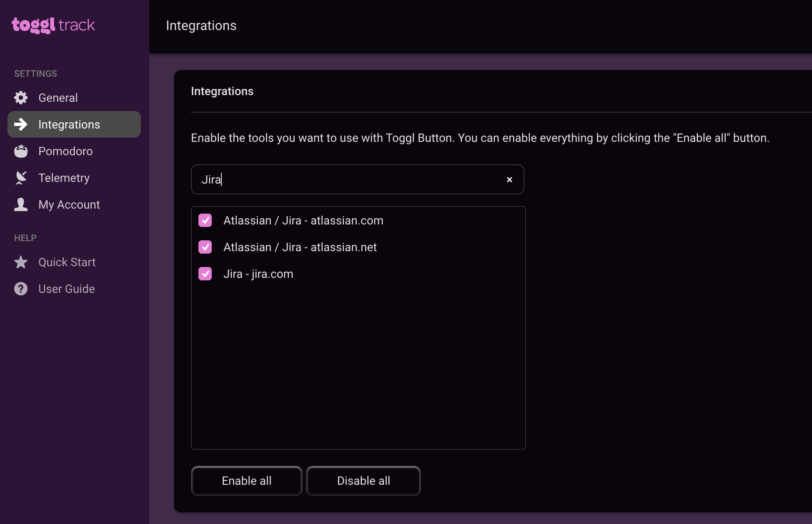Toggle Atlassian / Jira - atlassian.net checkbox
This screenshot has width=812, height=524.
pos(206,247)
